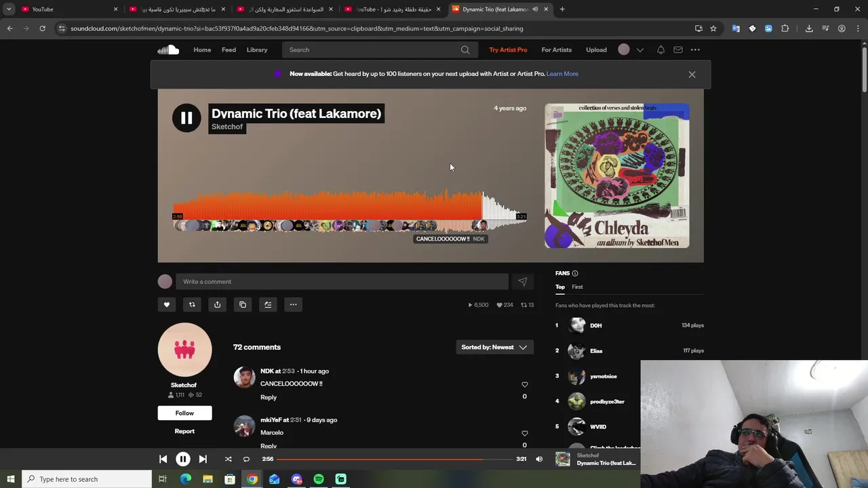The image size is (868, 488).
Task: Open the Learn More link in banner
Action: (x=562, y=74)
